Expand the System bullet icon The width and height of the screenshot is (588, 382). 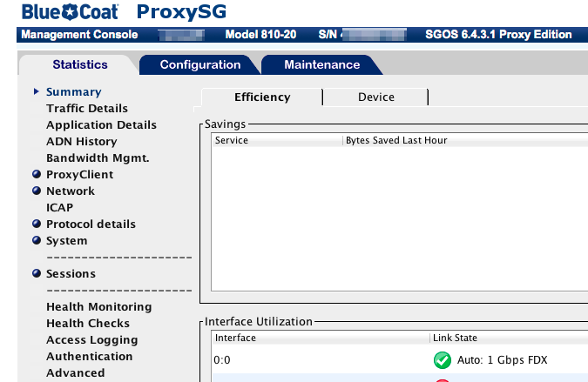pos(37,240)
